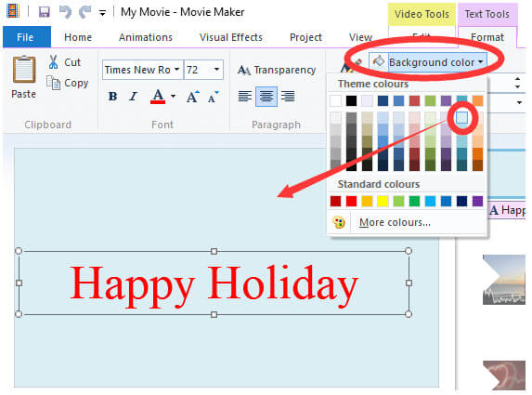This screenshot has width=532, height=395.
Task: Align text to the left
Action: 244,97
